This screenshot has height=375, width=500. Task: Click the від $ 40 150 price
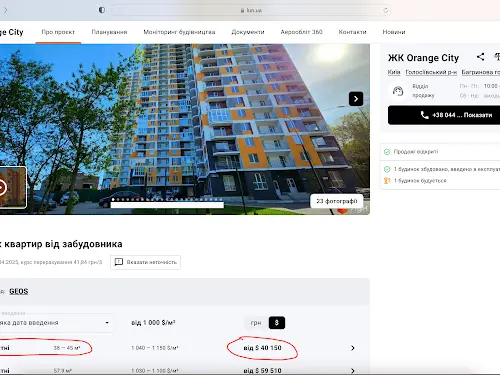262,348
